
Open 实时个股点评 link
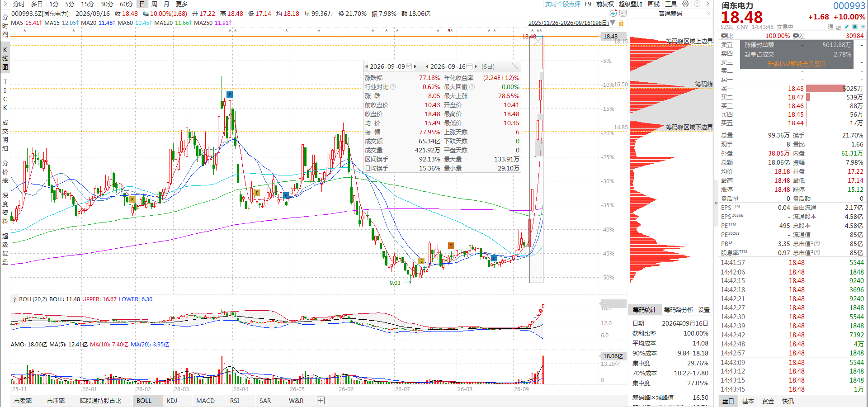pos(562,4)
